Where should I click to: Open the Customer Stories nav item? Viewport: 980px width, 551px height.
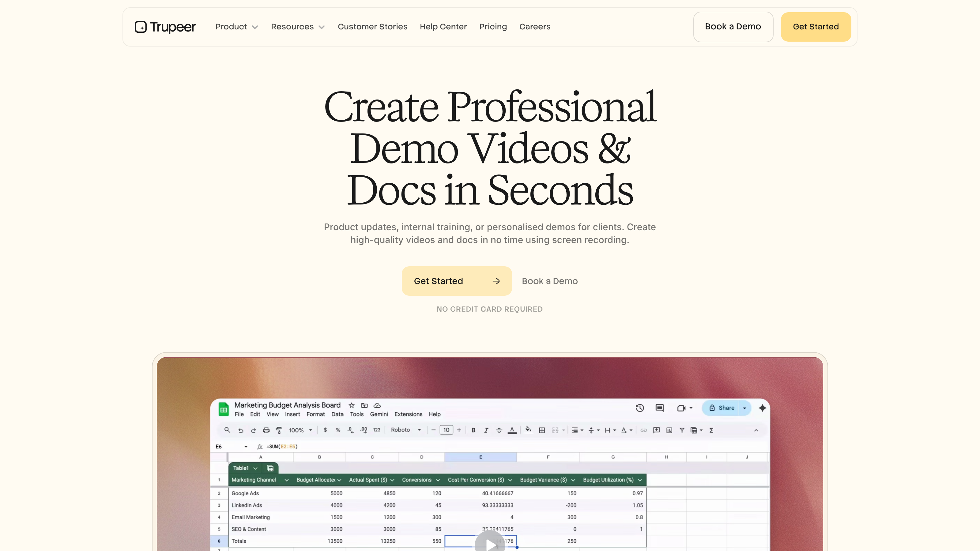tap(372, 27)
